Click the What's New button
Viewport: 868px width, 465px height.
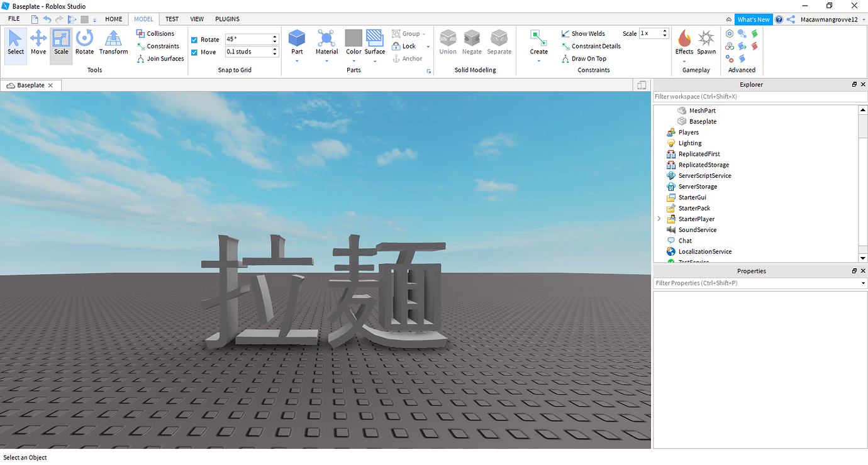pos(753,19)
